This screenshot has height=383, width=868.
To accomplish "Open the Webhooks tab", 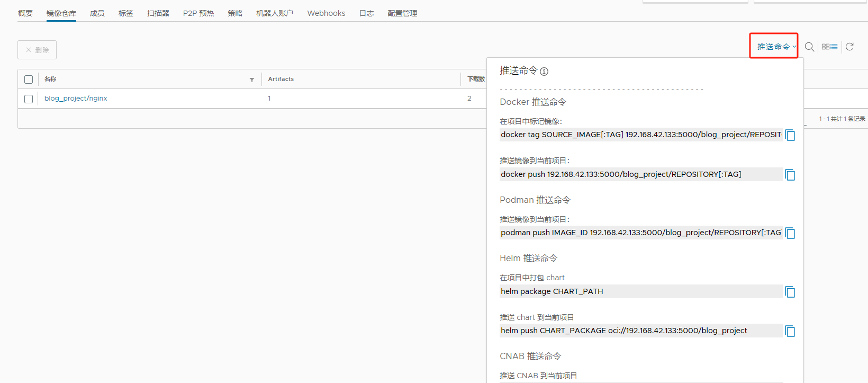I will [326, 13].
